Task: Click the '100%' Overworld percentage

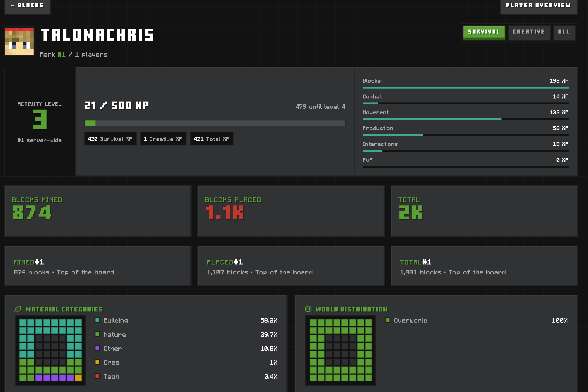Action: pyautogui.click(x=560, y=320)
